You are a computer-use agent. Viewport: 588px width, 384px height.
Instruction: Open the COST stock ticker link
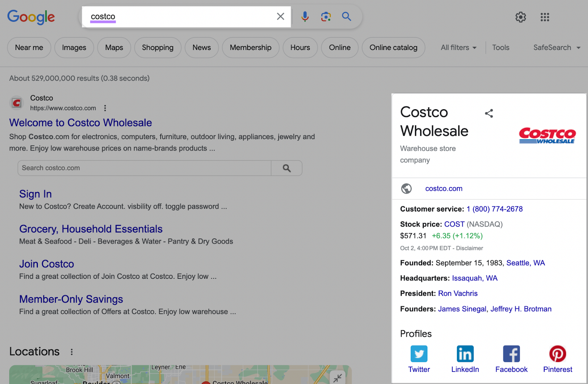(454, 224)
